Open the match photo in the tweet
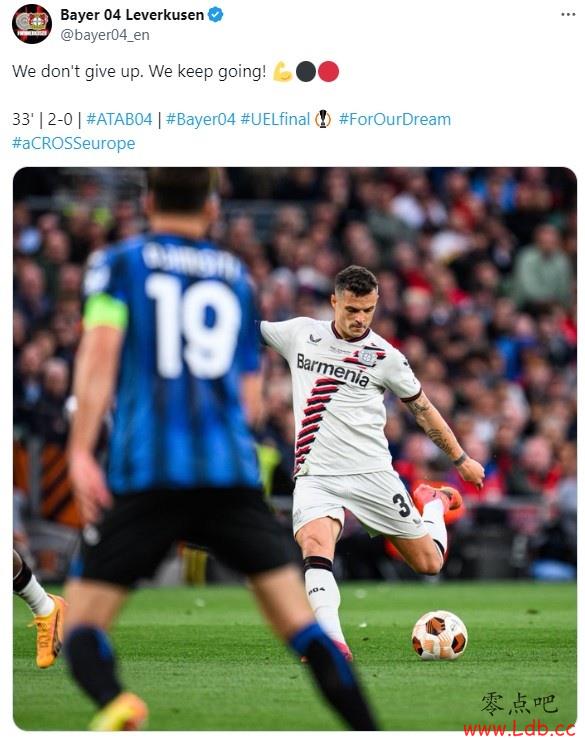 coord(295,449)
